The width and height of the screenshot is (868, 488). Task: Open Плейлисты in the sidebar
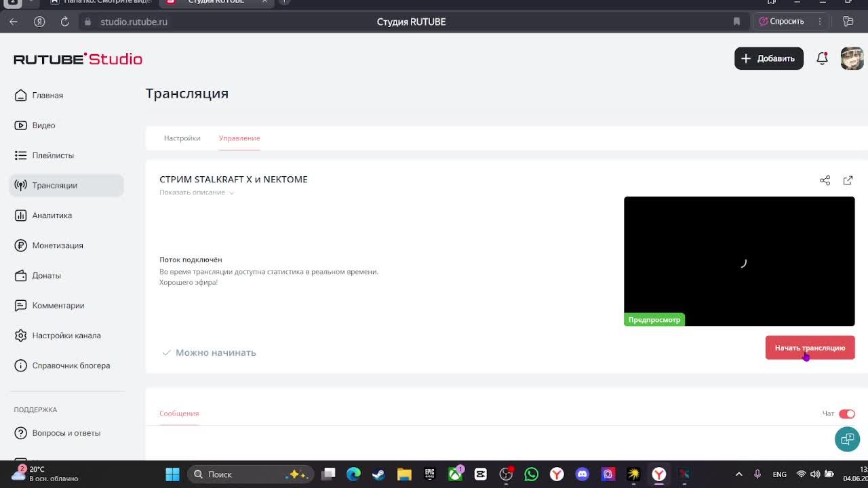pos(66,155)
